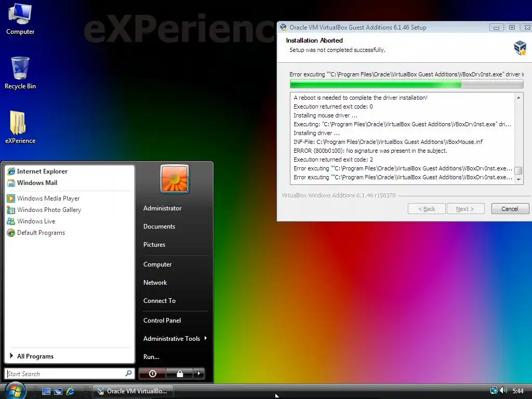Click the search magnifier icon
The width and height of the screenshot is (532, 399).
tap(129, 373)
